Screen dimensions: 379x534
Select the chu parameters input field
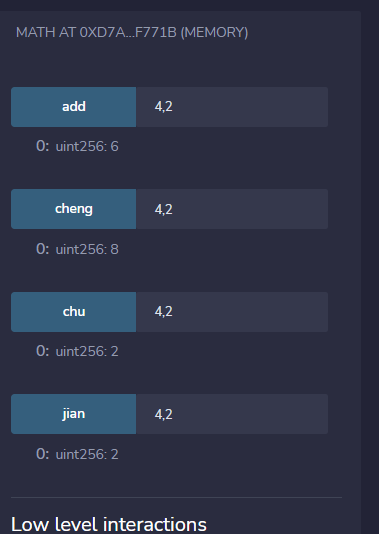[232, 312]
